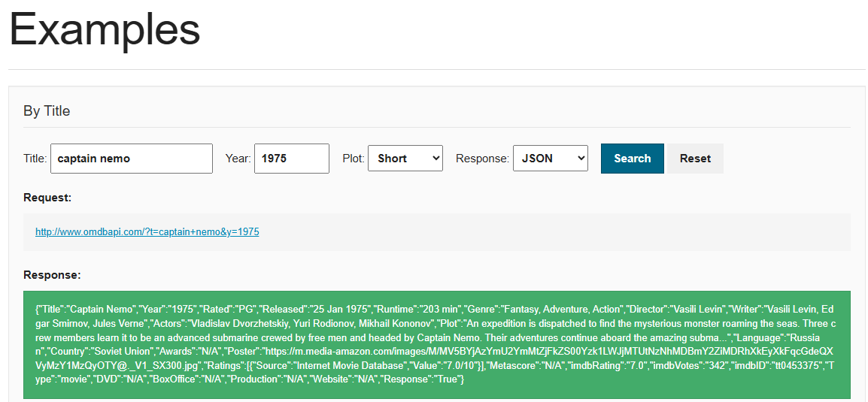The width and height of the screenshot is (868, 402).
Task: Click the Examples page heading
Action: click(x=105, y=30)
